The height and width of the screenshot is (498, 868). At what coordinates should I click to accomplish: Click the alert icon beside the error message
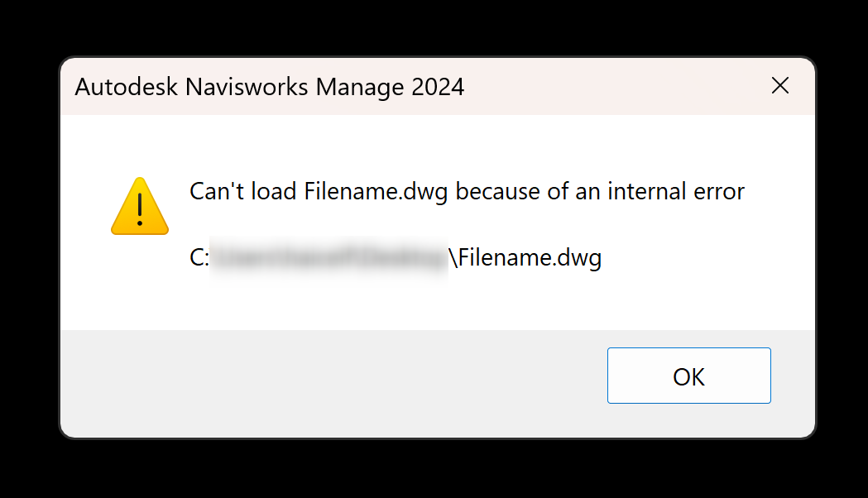click(x=139, y=205)
